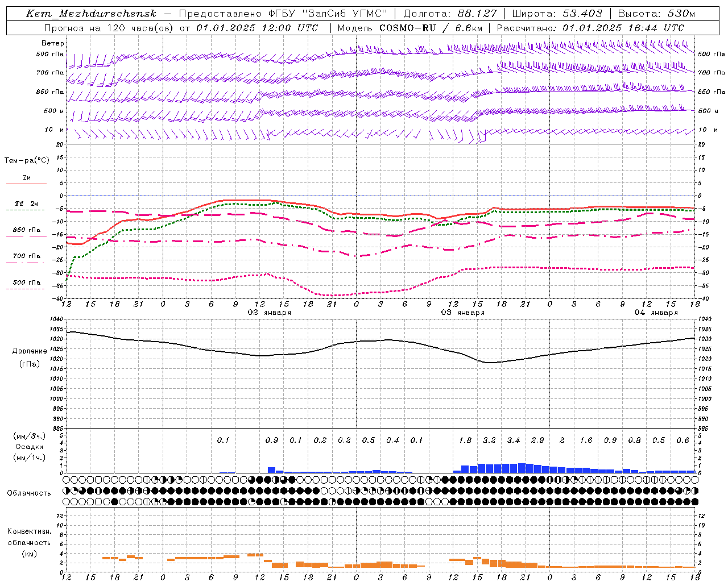This screenshot has width=728, height=582.
Task: Click the 03 января date label
Action: coord(462,313)
